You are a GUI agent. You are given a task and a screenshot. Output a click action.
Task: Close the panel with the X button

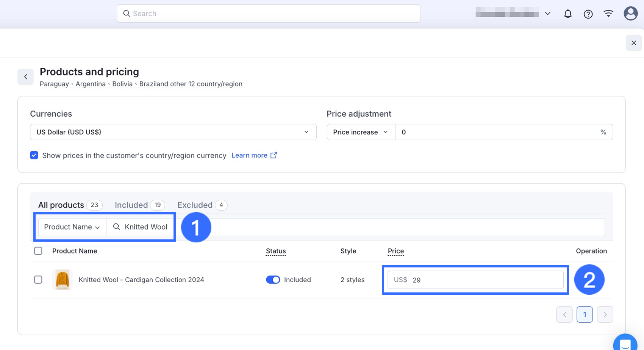(633, 43)
